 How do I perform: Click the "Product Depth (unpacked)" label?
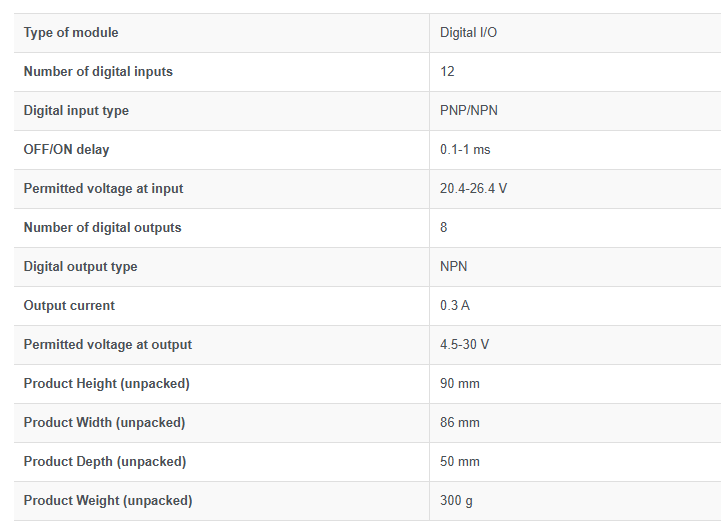click(105, 462)
